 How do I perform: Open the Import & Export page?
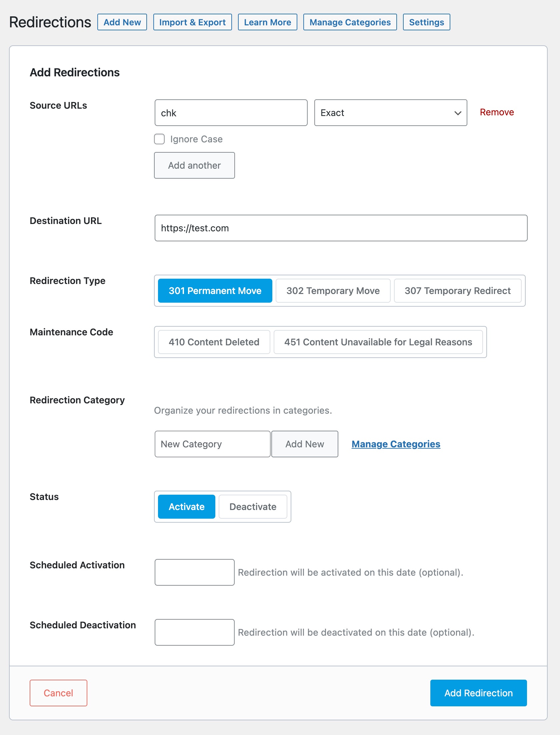192,22
